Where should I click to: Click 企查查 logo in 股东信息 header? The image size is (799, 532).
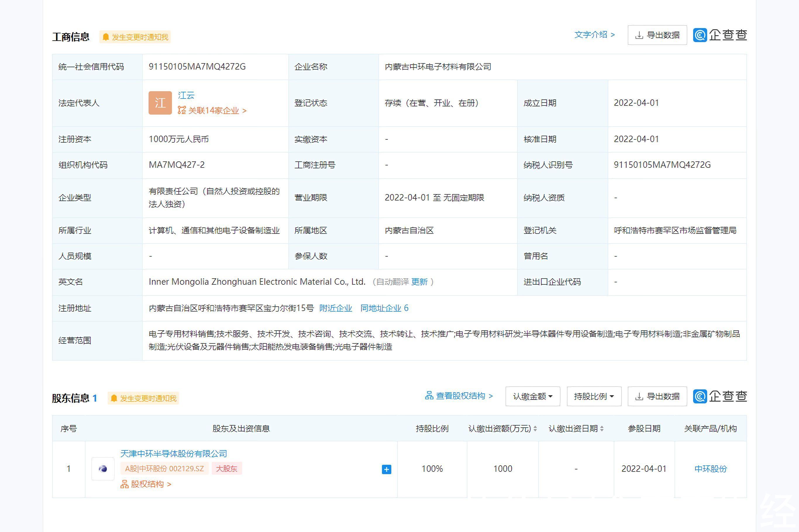click(720, 396)
